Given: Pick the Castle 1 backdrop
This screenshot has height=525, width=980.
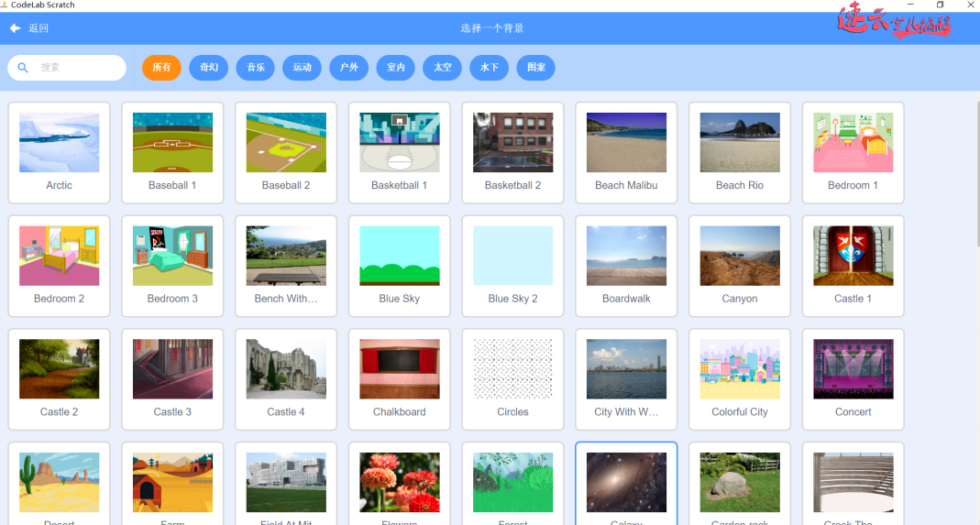Looking at the screenshot, I should tap(853, 266).
